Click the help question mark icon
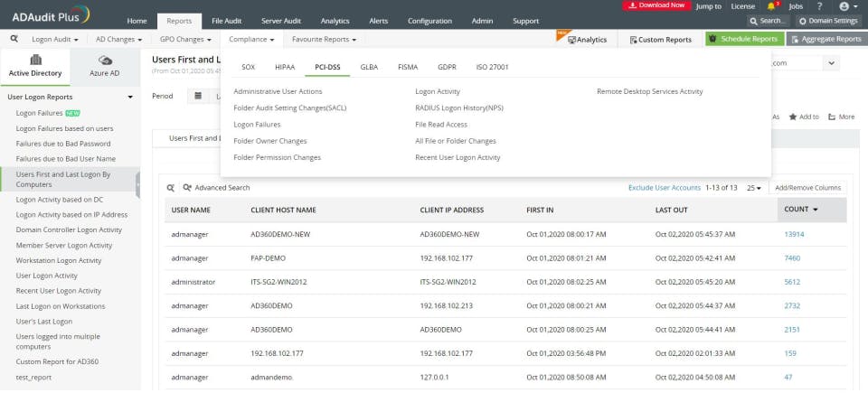This screenshot has height=393, width=868. coord(819,6)
